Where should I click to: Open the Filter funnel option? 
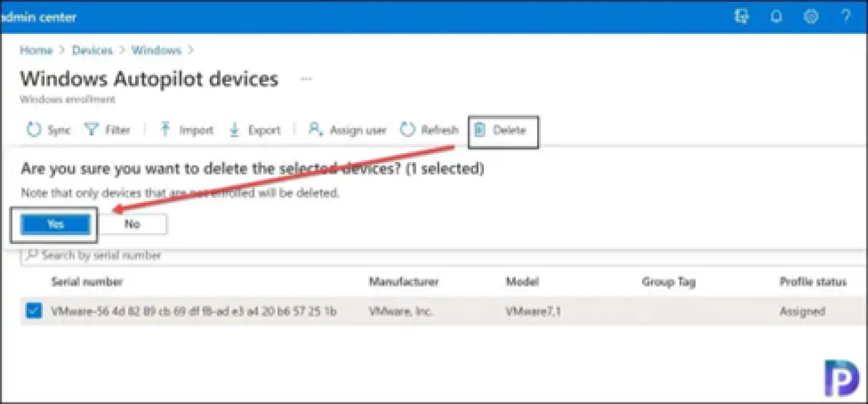(x=107, y=130)
